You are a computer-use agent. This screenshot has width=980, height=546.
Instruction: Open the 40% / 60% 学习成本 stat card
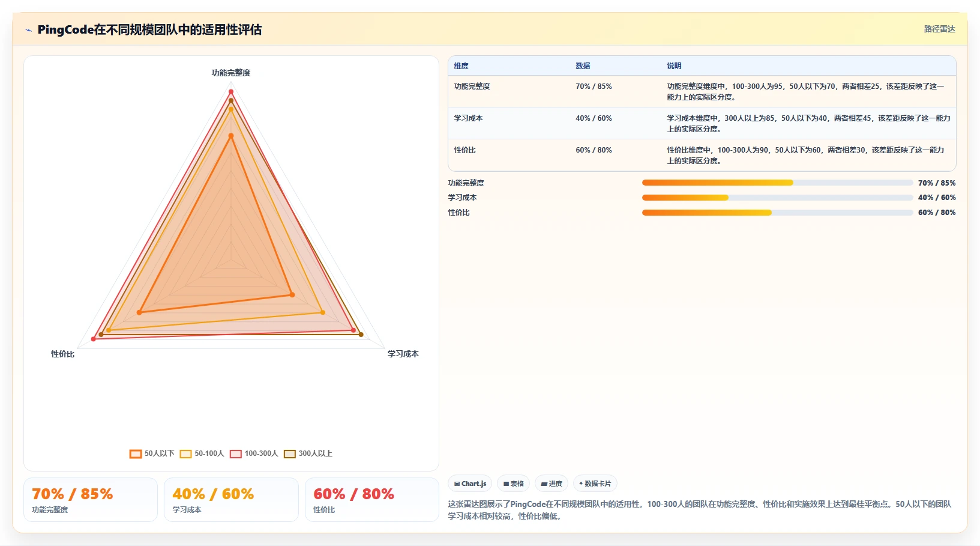(x=231, y=500)
